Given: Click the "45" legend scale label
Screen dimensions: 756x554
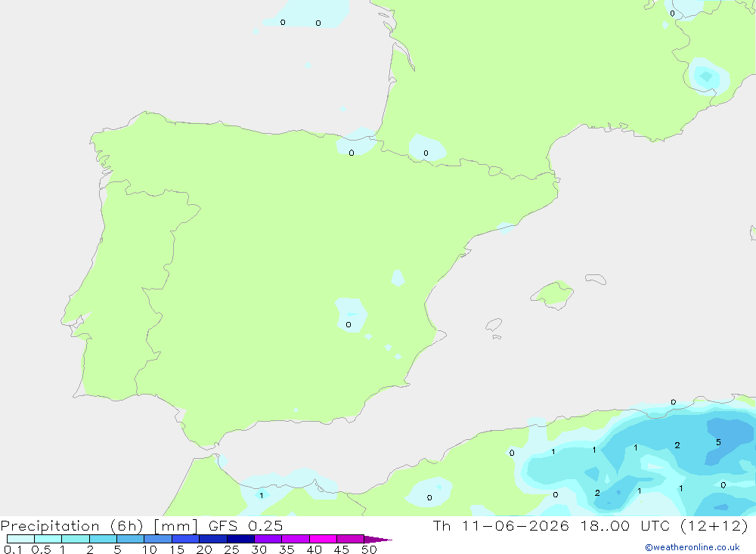Looking at the screenshot, I should [x=342, y=549].
